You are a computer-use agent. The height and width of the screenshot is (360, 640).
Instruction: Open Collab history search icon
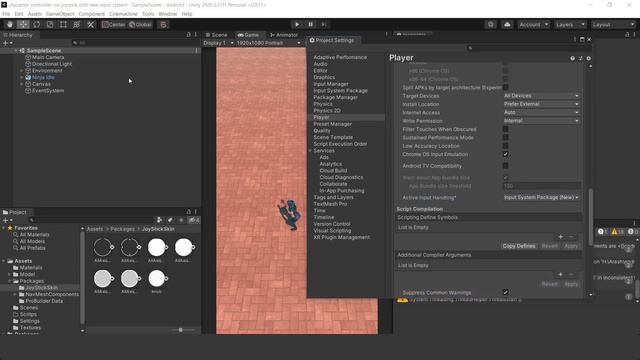pos(491,24)
